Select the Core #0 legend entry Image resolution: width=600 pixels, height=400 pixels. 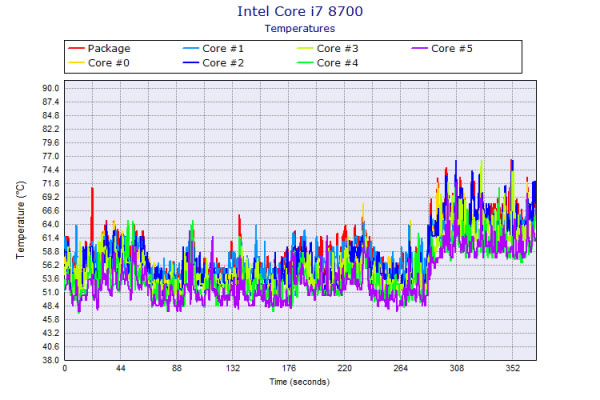[99, 63]
